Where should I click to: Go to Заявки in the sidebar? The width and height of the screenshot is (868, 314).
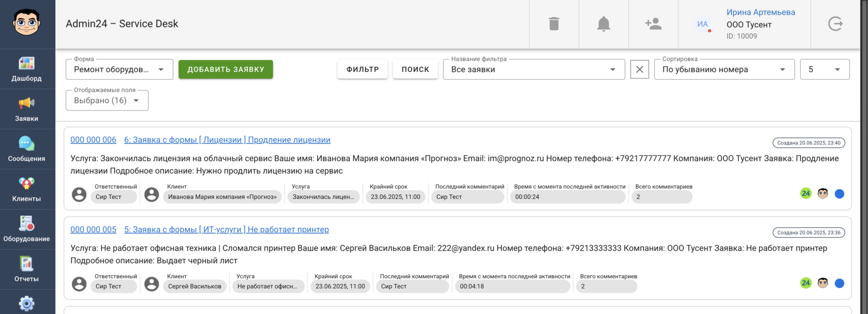[27, 109]
